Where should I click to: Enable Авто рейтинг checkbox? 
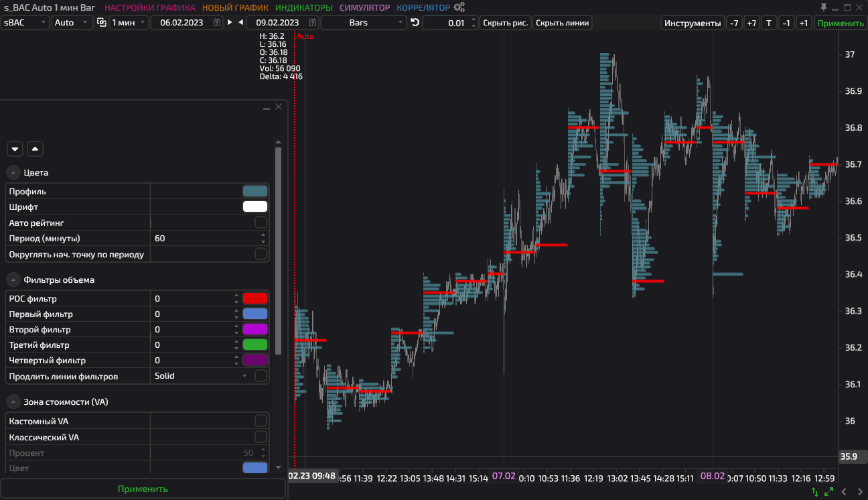point(261,223)
